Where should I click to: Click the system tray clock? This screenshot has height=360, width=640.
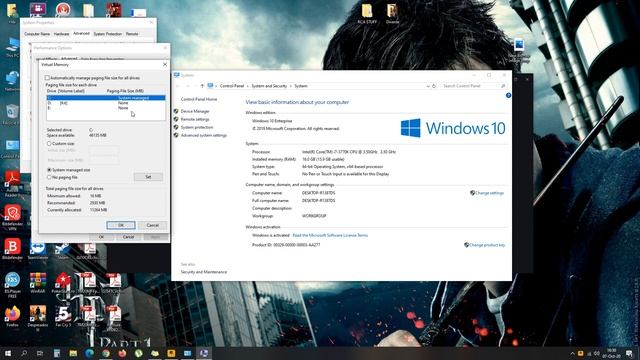(x=611, y=353)
